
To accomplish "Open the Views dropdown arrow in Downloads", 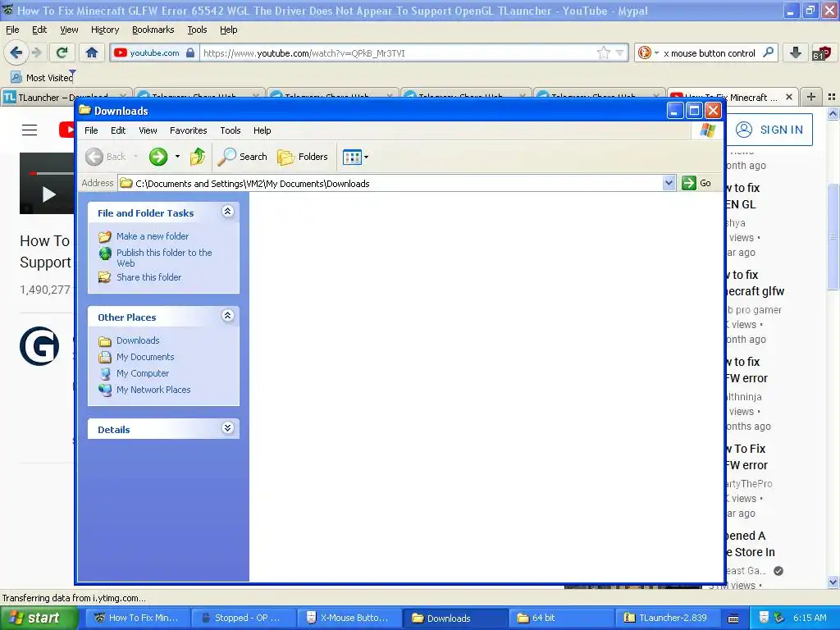I will [x=367, y=157].
